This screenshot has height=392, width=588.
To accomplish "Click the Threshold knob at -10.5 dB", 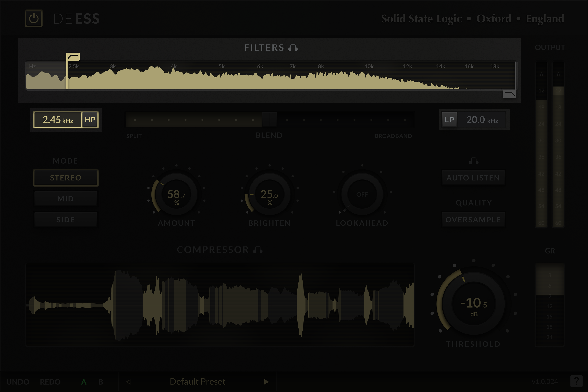I will 474,303.
